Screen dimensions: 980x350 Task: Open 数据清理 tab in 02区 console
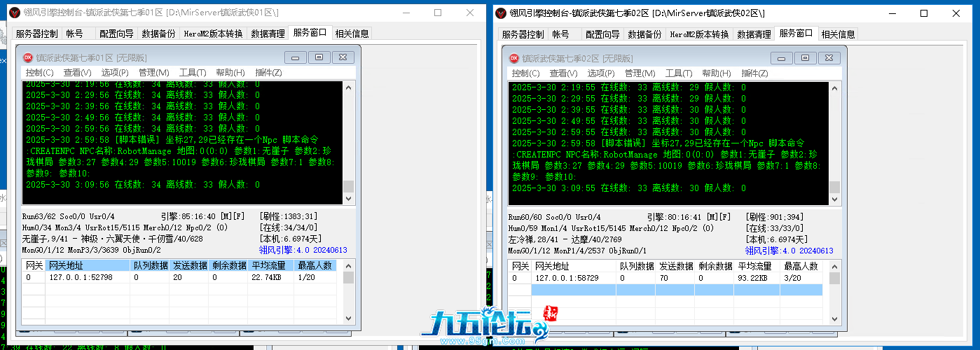pyautogui.click(x=754, y=34)
